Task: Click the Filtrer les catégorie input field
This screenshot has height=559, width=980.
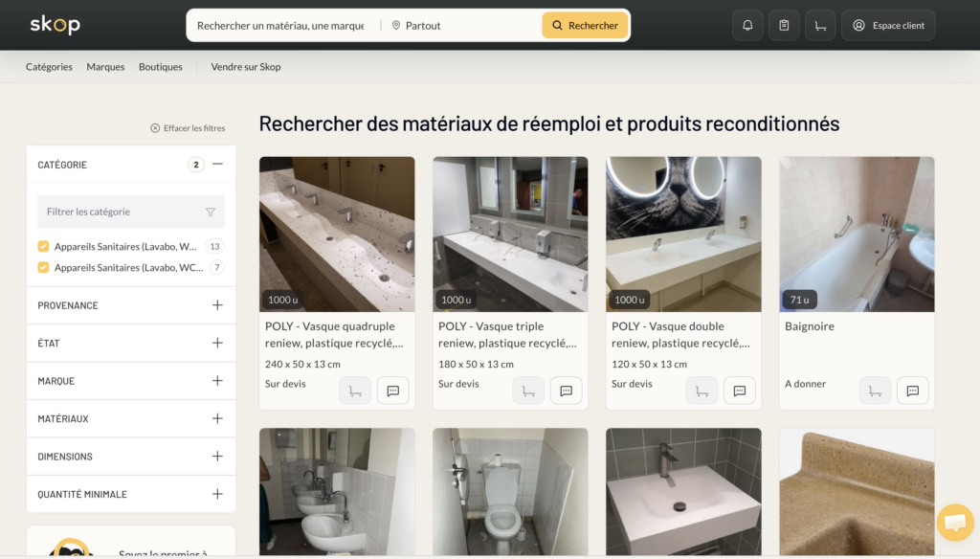Action: (120, 212)
